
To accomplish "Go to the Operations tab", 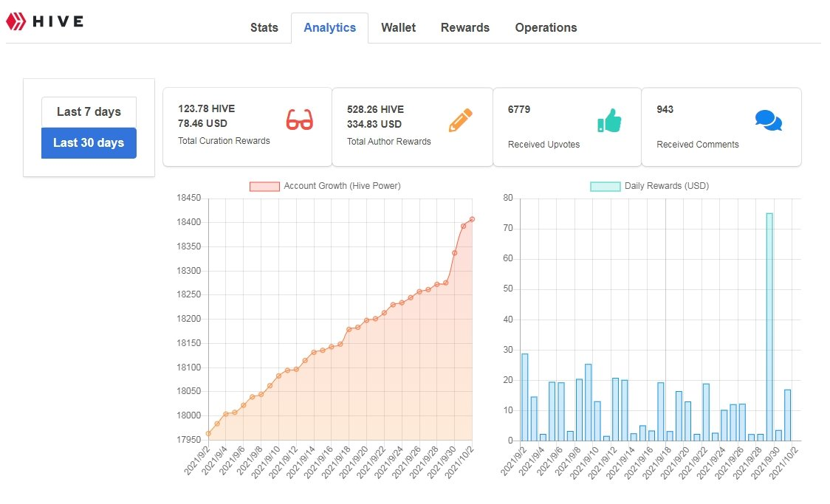I will 546,27.
